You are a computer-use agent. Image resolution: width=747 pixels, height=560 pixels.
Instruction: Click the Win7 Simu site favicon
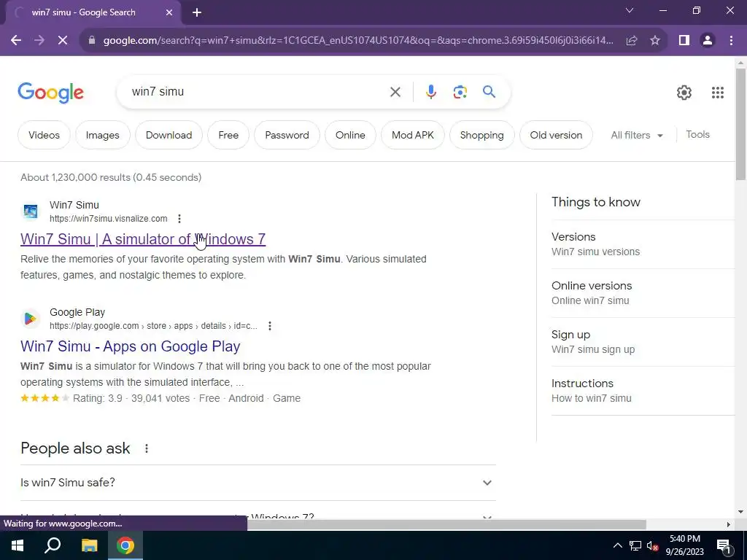pyautogui.click(x=31, y=211)
